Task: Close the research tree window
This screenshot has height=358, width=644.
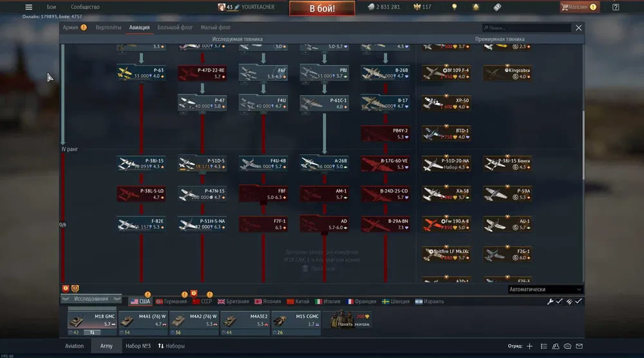Action: point(579,28)
